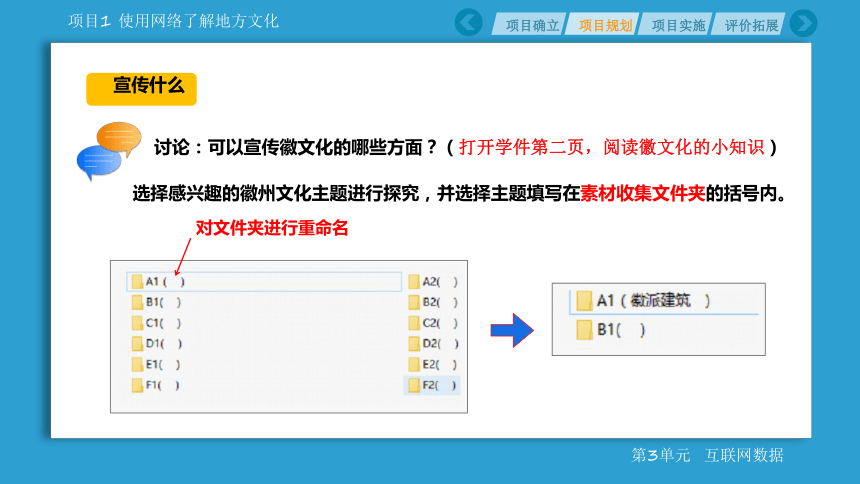Click the slide title 项目1 使用网络了解地方文化
The image size is (860, 484).
coord(173,21)
